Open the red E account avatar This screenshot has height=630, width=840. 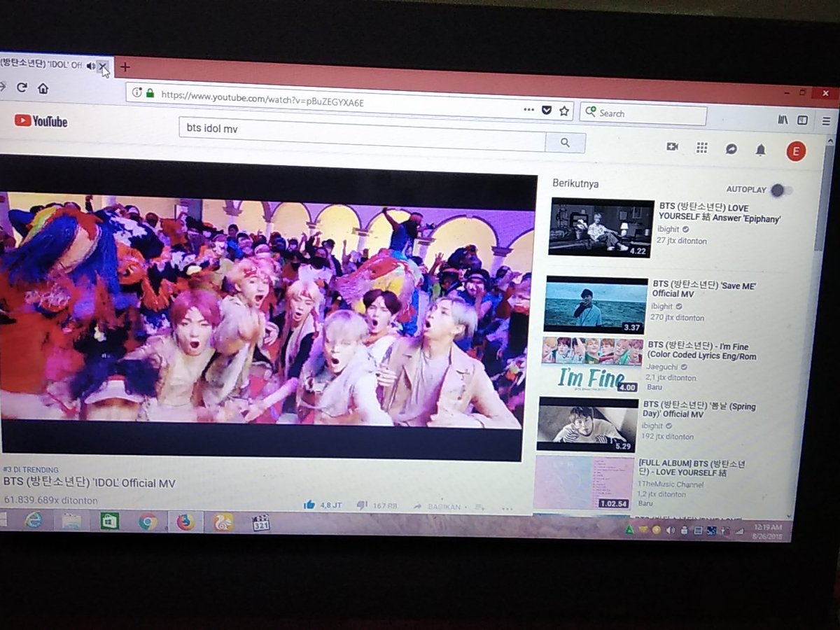(796, 150)
